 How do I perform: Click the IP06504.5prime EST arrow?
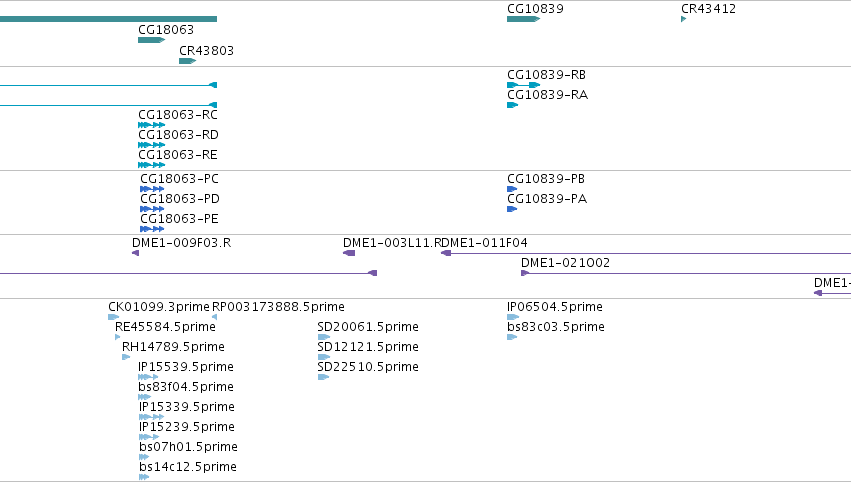click(x=512, y=317)
